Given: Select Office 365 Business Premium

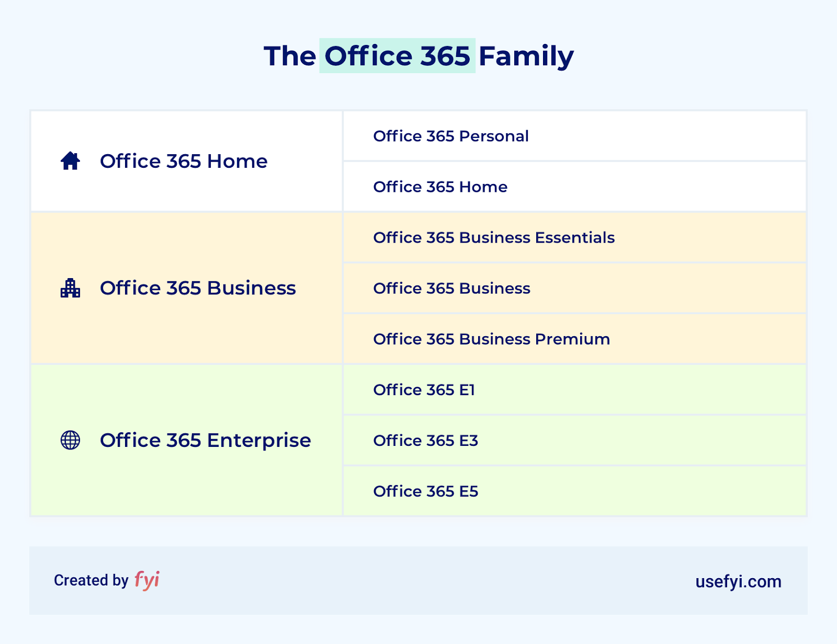Looking at the screenshot, I should [491, 339].
